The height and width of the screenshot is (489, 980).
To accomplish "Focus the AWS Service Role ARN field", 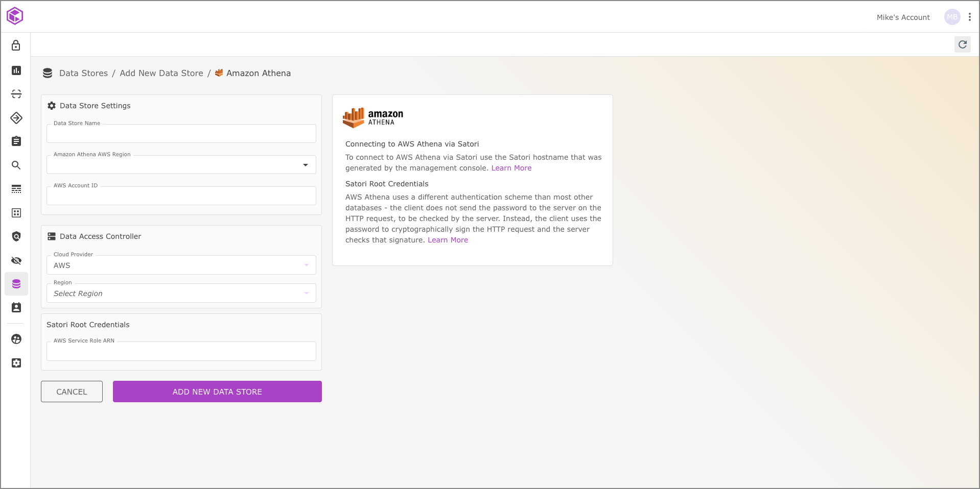I will 181,351.
